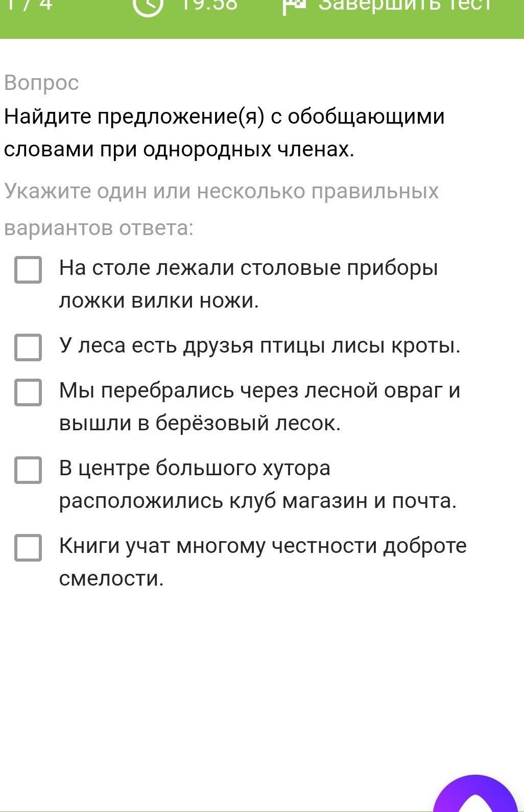This screenshot has width=524, height=812.
Task: Click the 'Вопрос' label
Action: (x=41, y=83)
